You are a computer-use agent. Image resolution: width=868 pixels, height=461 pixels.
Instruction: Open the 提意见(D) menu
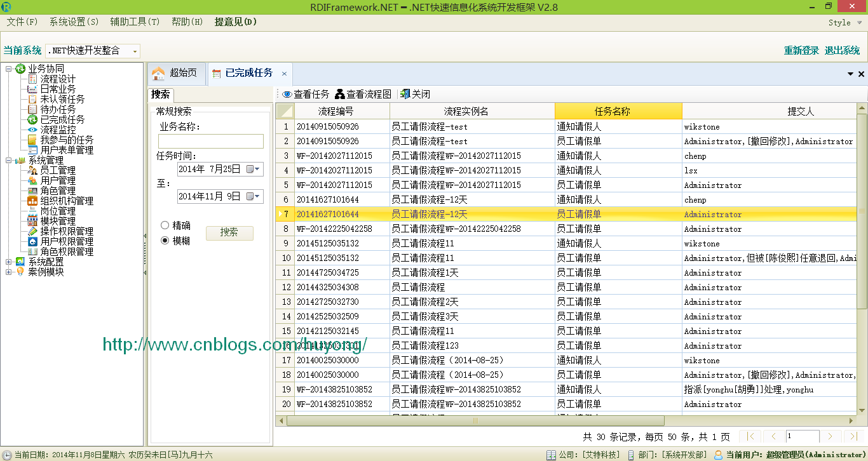tap(236, 22)
